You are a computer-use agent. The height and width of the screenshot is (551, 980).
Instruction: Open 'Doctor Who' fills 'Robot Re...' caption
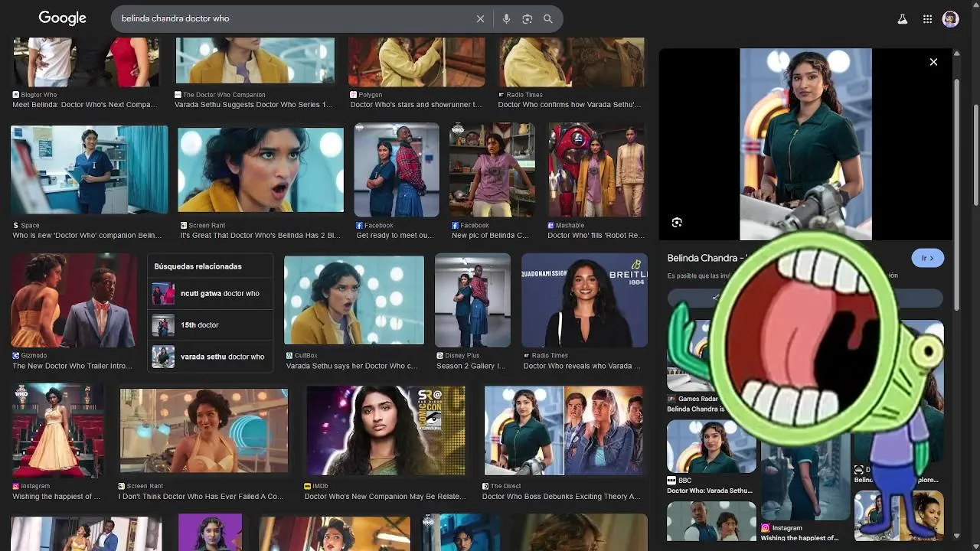[596, 236]
